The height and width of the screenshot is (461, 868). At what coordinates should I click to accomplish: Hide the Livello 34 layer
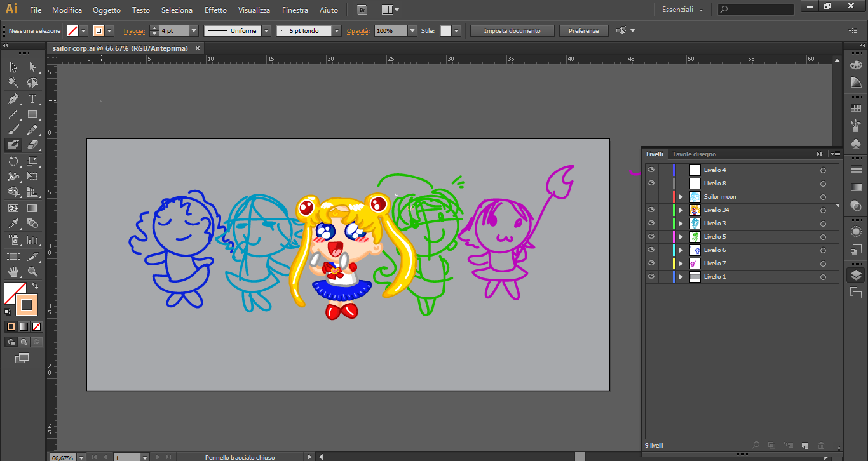tap(651, 210)
